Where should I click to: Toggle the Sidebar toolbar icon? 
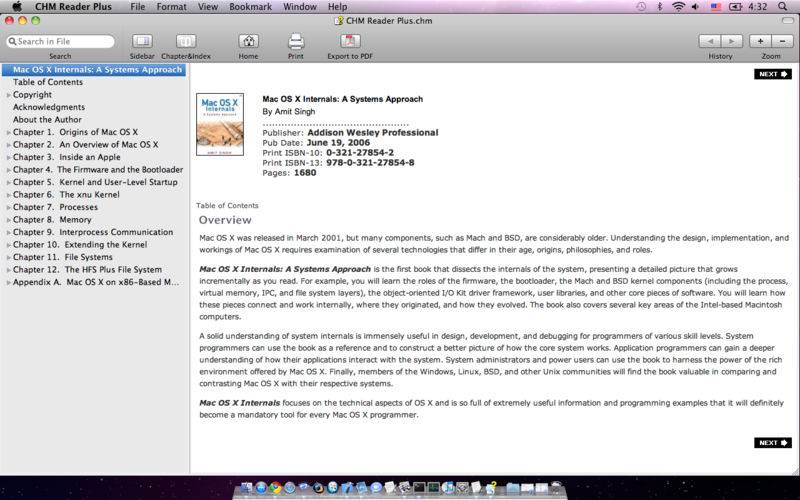pyautogui.click(x=142, y=41)
